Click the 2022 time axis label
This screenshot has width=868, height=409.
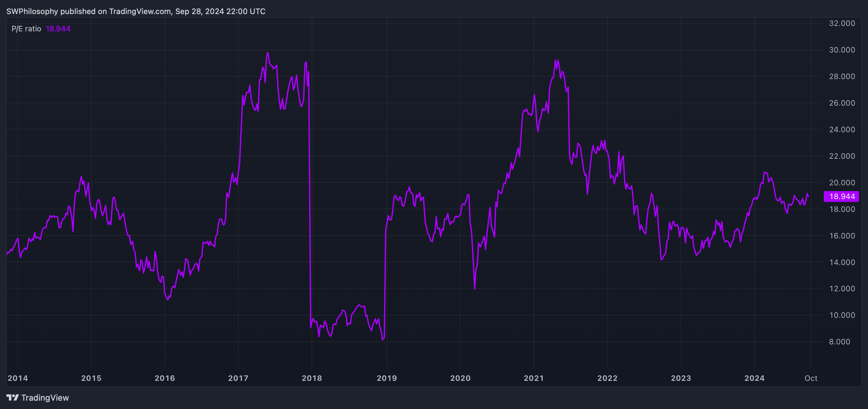(x=607, y=378)
